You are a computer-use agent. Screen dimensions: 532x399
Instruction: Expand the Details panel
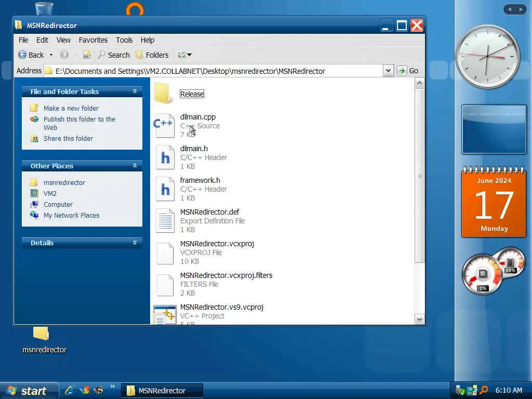tap(135, 242)
